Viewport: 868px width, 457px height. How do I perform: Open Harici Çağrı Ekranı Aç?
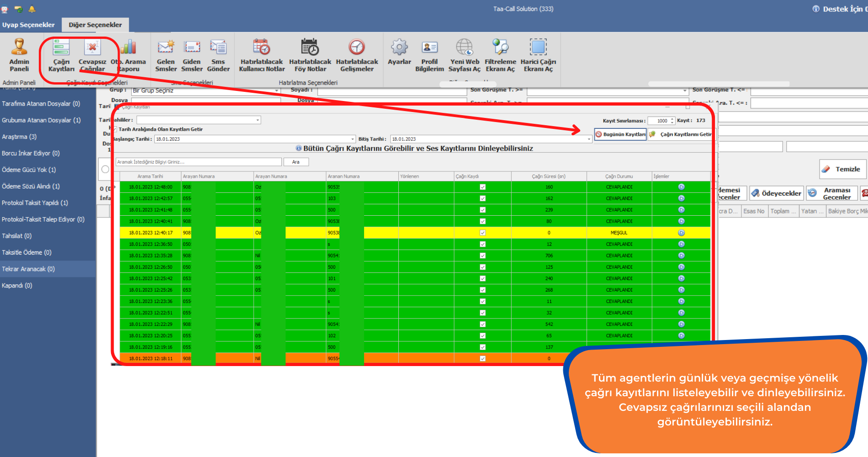(x=538, y=55)
